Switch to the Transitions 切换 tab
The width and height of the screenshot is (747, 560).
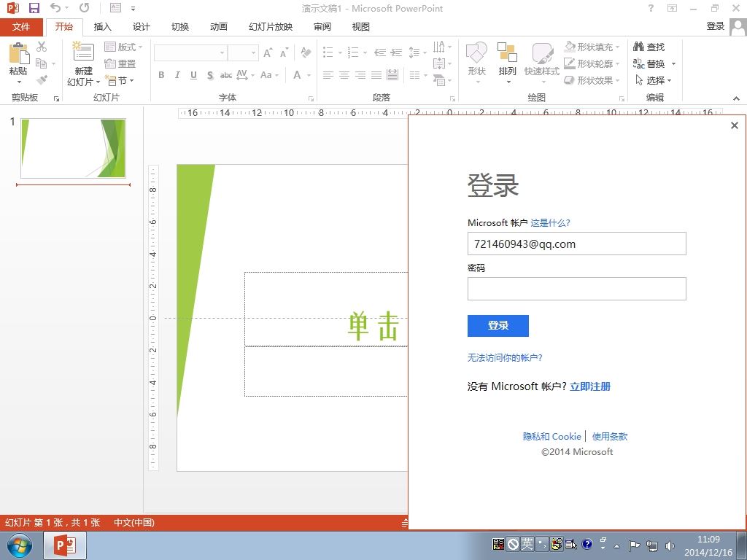pyautogui.click(x=180, y=27)
